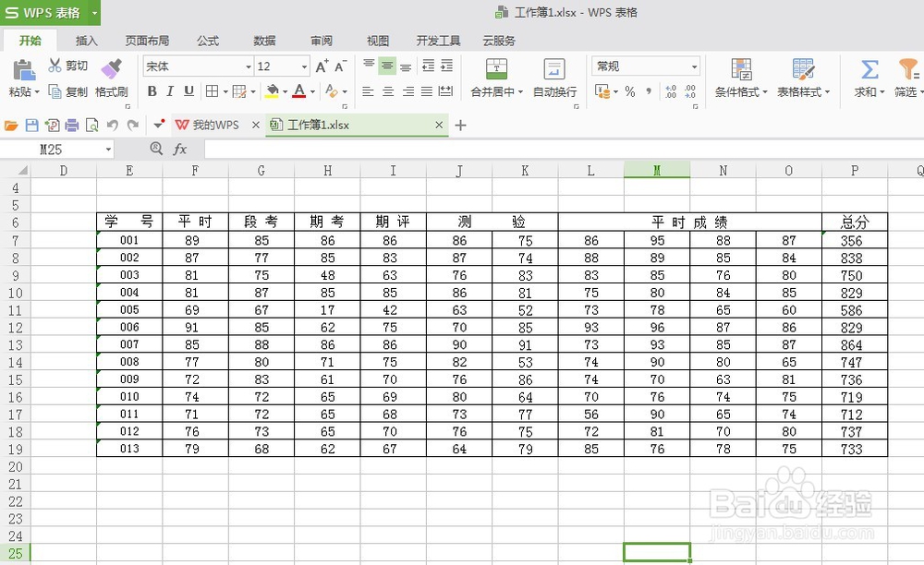Click the increase indent icon
Image resolution: width=924 pixels, height=565 pixels.
point(447,66)
